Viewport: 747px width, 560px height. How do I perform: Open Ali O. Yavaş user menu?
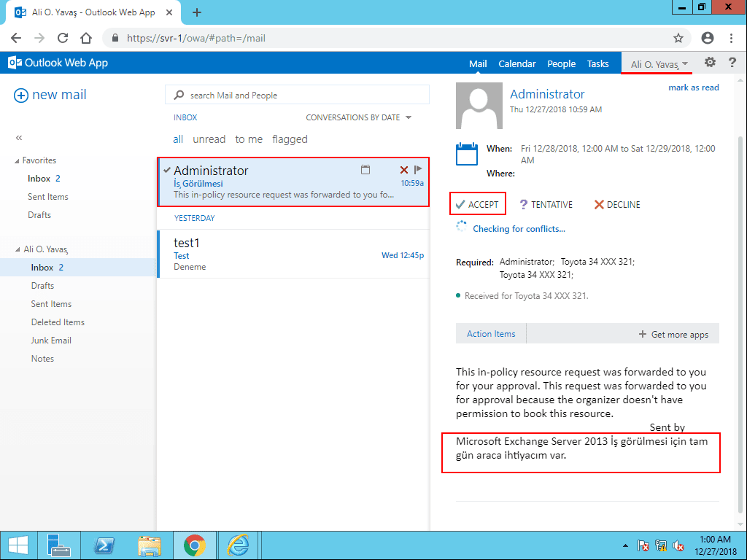pos(659,64)
